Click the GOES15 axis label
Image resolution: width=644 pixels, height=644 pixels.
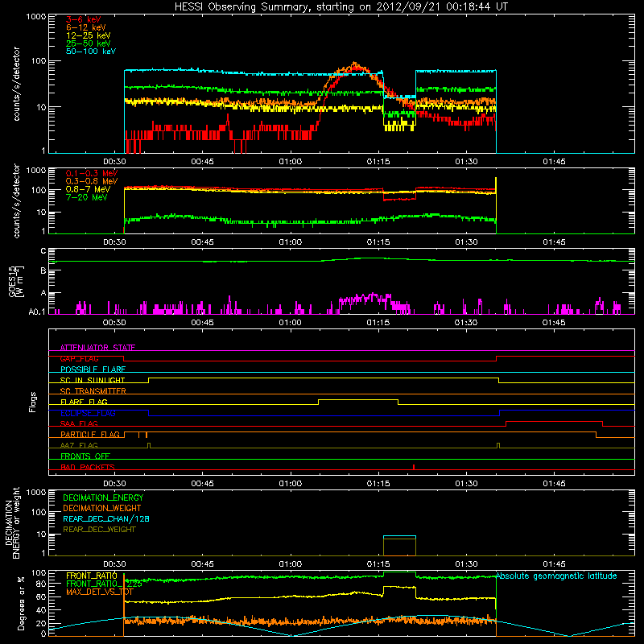click(12, 281)
